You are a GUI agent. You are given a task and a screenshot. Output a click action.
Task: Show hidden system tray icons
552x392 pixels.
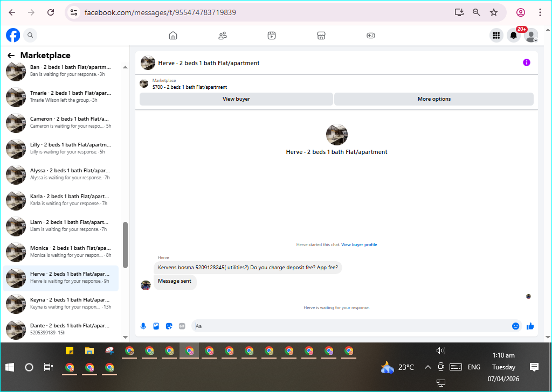coord(427,367)
